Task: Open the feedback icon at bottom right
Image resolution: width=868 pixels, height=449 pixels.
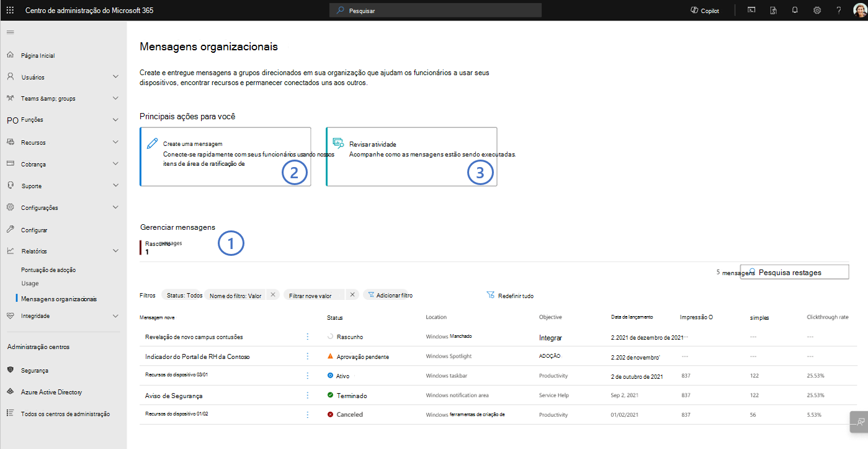Action: (x=860, y=421)
